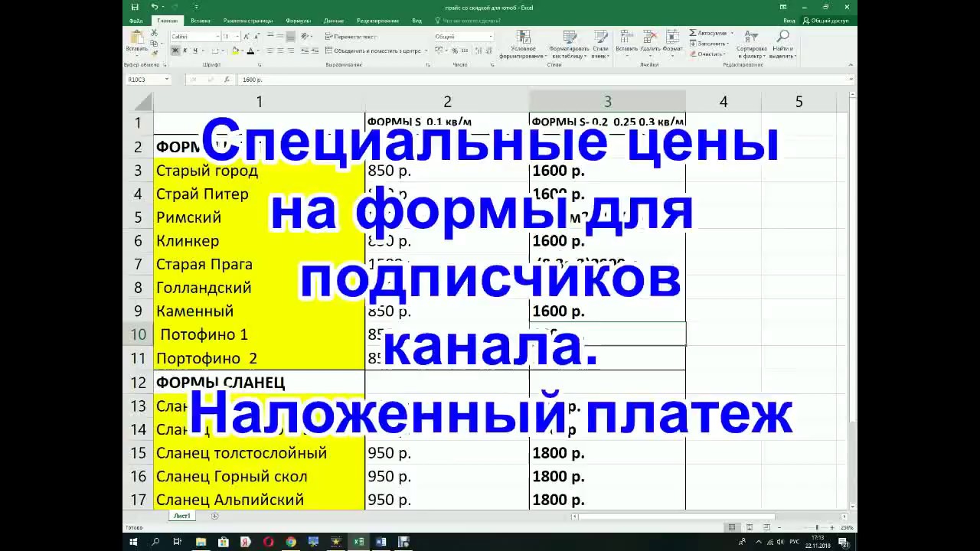This screenshot has height=551, width=980.
Task: Increase indent in alignment group
Action: pyautogui.click(x=315, y=51)
